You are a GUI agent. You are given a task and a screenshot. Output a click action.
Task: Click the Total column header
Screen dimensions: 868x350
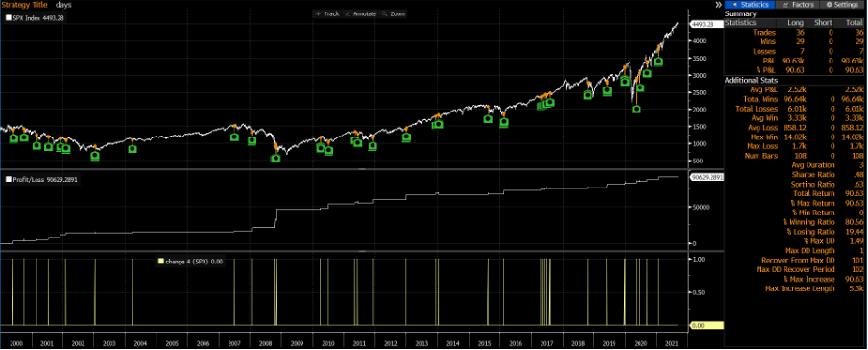856,23
